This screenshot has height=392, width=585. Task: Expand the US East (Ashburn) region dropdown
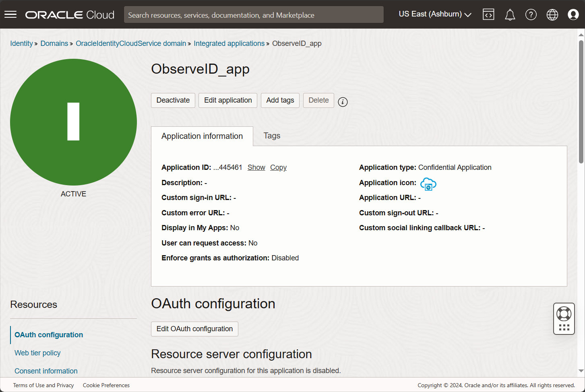(435, 14)
